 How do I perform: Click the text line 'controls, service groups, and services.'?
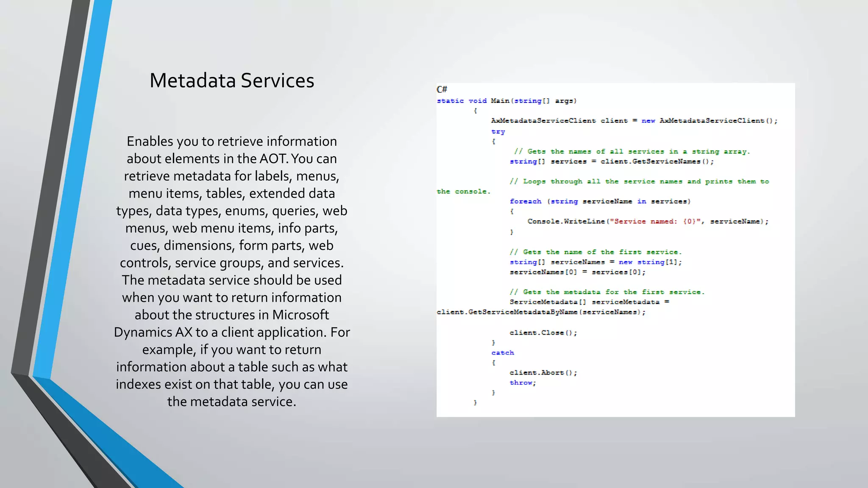click(x=232, y=263)
